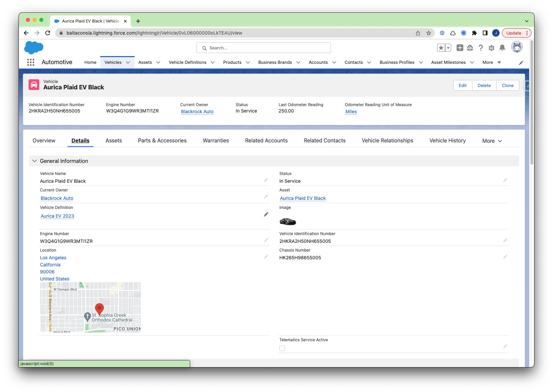Click the edit navigation bar pencil icon
Viewport: 553px width, 392px height.
[x=521, y=63]
